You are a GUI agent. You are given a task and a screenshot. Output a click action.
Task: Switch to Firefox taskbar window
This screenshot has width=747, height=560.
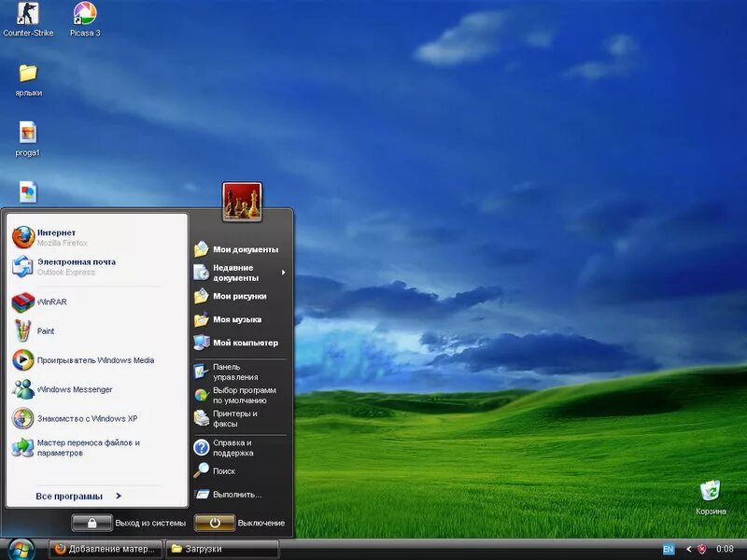point(106,549)
